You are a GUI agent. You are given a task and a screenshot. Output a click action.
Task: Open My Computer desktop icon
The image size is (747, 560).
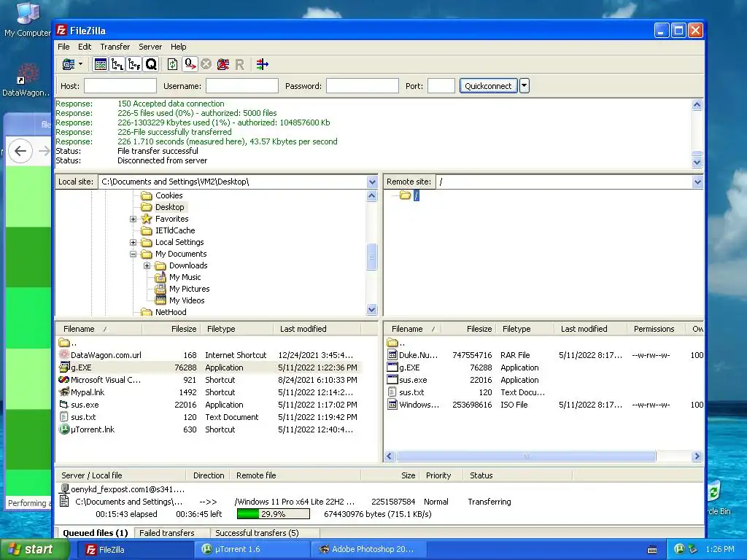(27, 20)
